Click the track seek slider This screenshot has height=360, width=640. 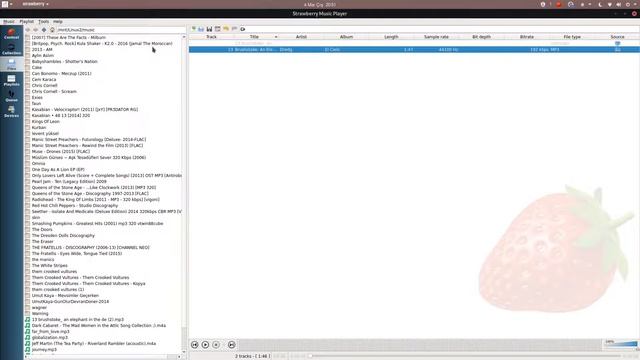click(x=463, y=356)
